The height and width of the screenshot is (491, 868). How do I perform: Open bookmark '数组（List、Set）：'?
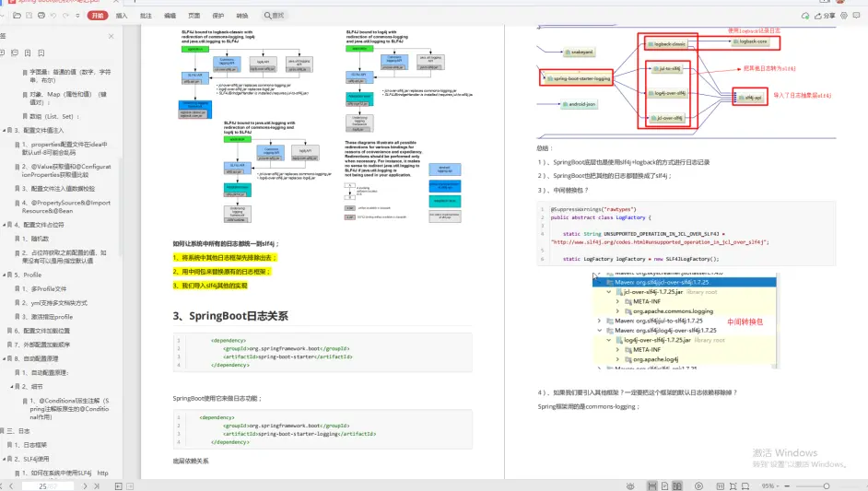coord(54,116)
